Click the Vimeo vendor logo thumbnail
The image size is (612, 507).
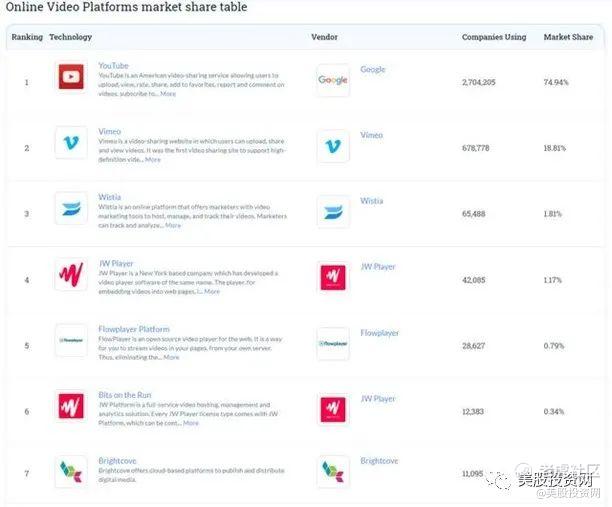332,146
